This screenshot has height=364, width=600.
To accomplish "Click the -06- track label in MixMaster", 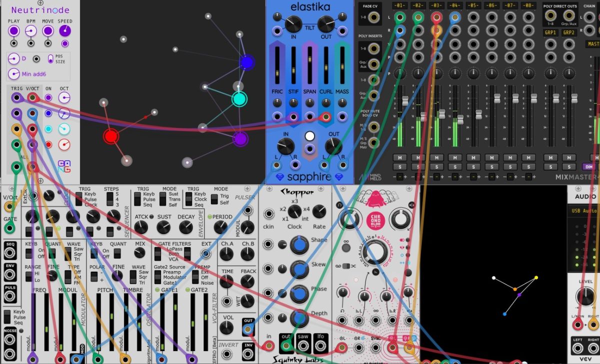I will [x=491, y=5].
